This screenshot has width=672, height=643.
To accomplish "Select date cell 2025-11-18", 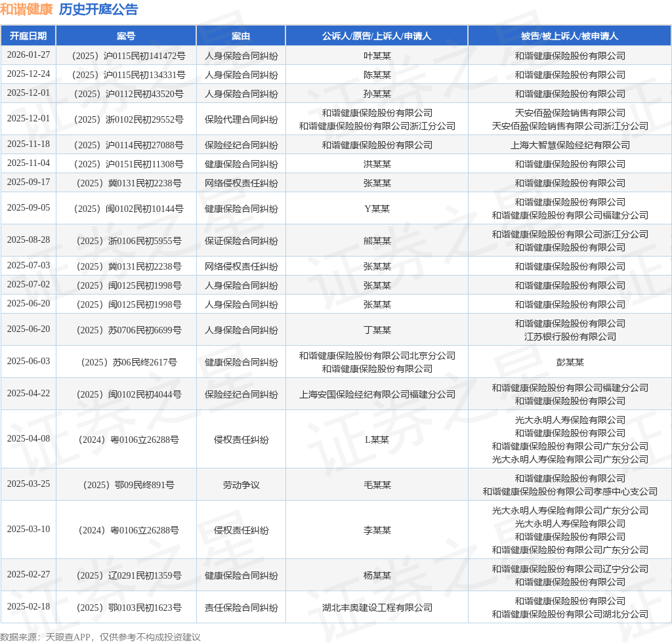I will click(28, 144).
